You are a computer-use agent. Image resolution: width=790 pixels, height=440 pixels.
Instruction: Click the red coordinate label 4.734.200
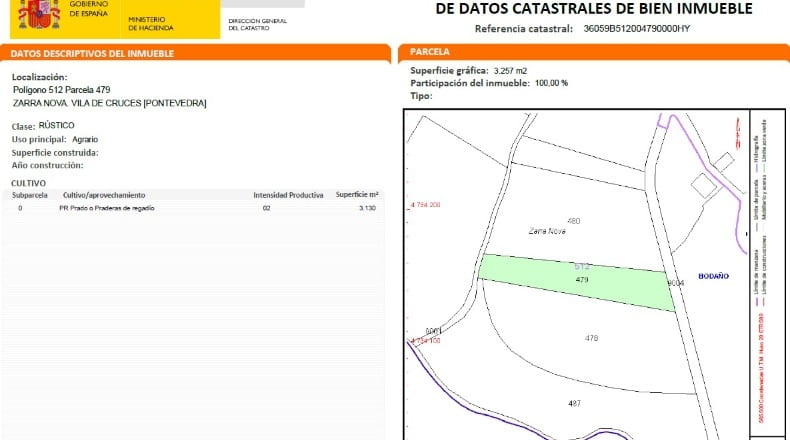(425, 205)
